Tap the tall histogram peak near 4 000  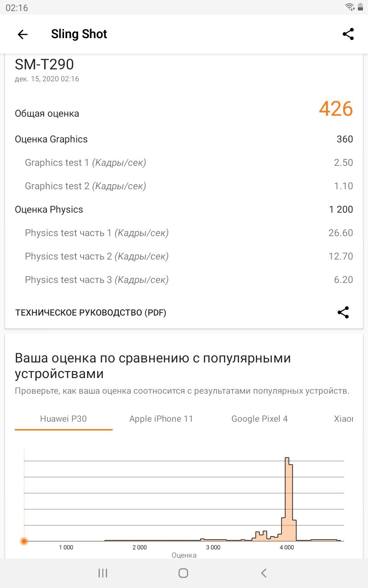pos(289,499)
